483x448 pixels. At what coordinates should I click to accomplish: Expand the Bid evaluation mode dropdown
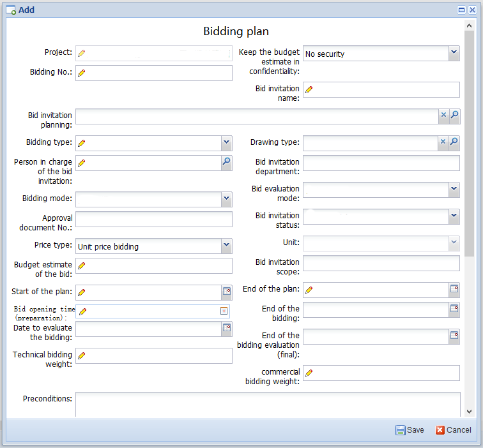click(x=454, y=190)
